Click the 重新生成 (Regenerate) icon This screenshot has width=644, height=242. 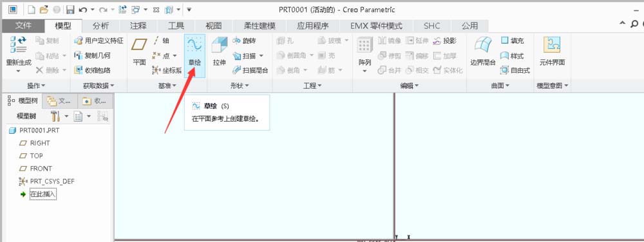19,44
